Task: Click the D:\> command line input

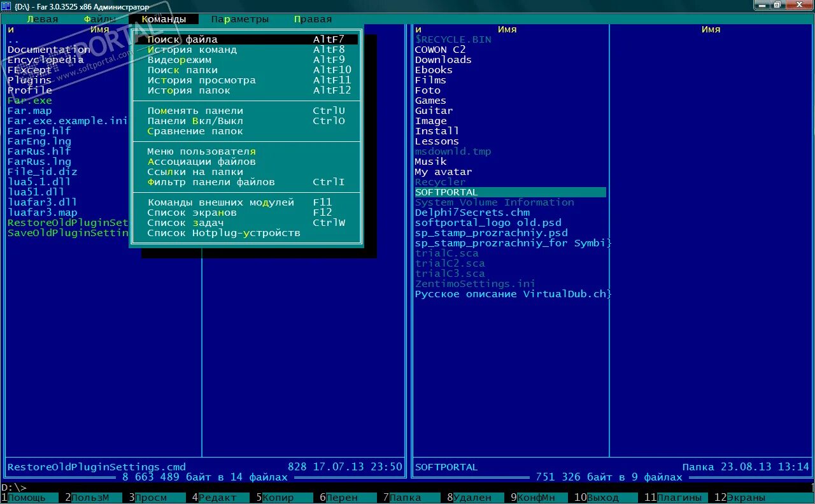Action: pyautogui.click(x=407, y=487)
